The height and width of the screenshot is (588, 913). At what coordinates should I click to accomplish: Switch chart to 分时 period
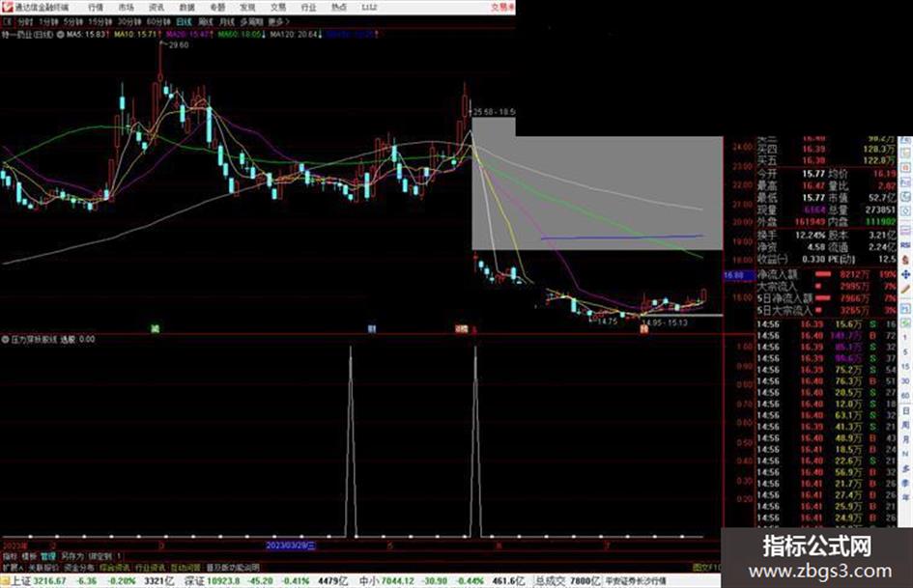pyautogui.click(x=25, y=21)
